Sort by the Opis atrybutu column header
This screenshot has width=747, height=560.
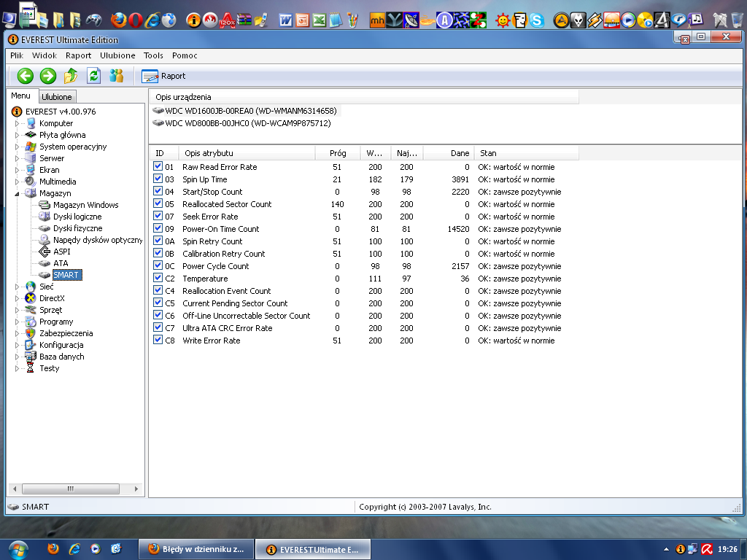247,153
